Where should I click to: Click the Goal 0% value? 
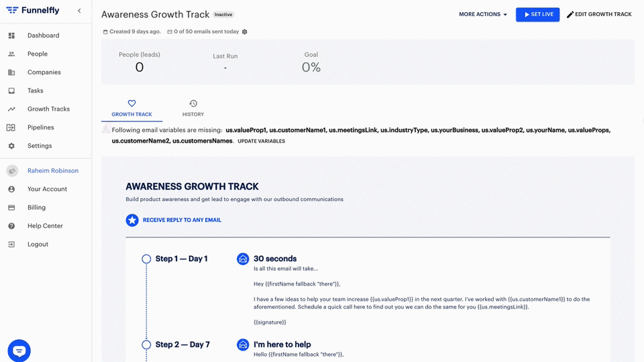(x=311, y=67)
